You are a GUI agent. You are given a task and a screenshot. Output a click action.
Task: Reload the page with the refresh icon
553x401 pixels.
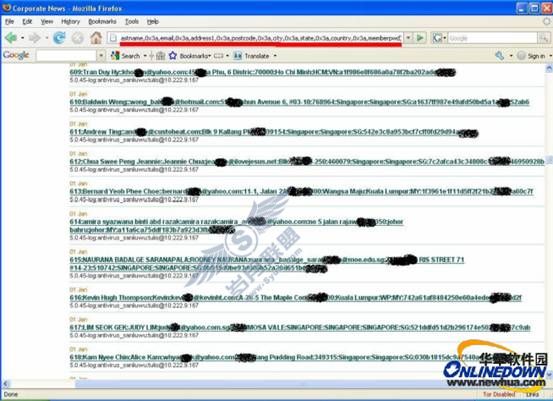point(59,37)
